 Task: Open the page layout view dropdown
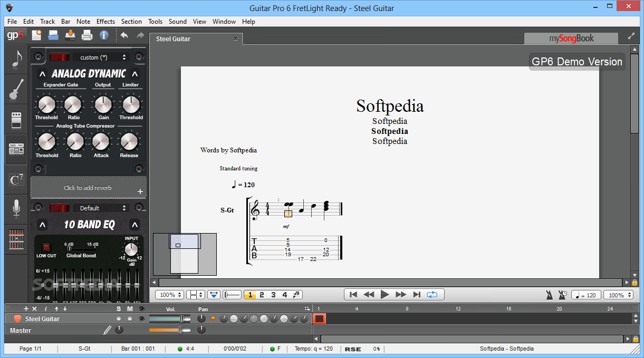click(196, 295)
